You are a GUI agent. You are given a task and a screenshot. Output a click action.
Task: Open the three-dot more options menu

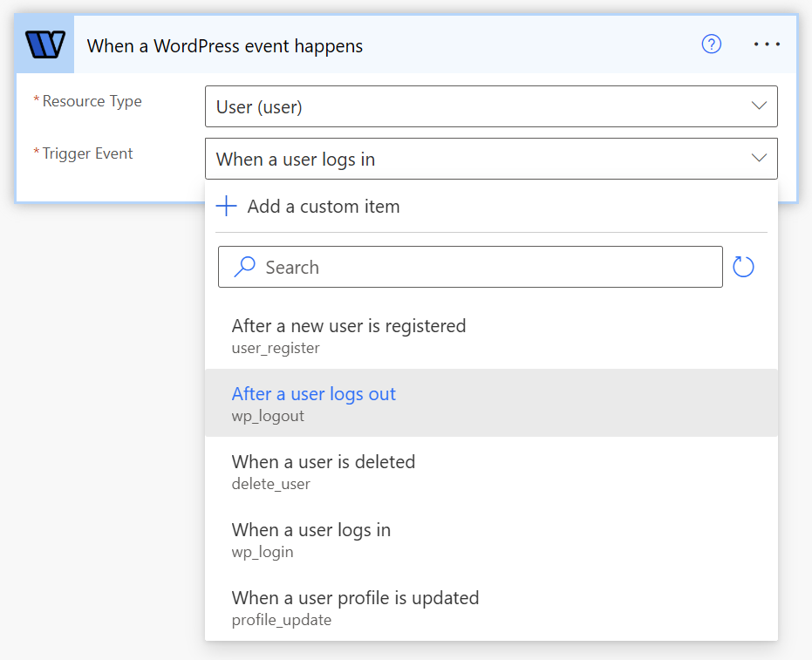(767, 44)
